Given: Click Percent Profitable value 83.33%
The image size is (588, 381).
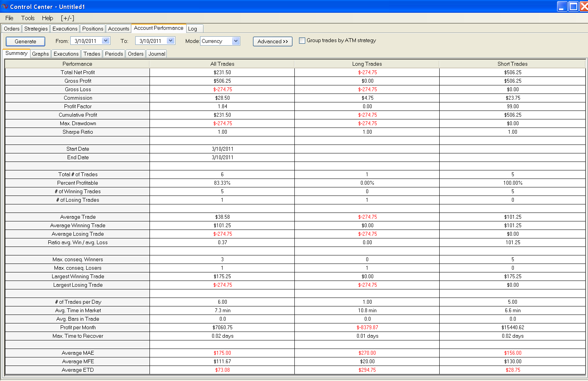Looking at the screenshot, I should [222, 183].
